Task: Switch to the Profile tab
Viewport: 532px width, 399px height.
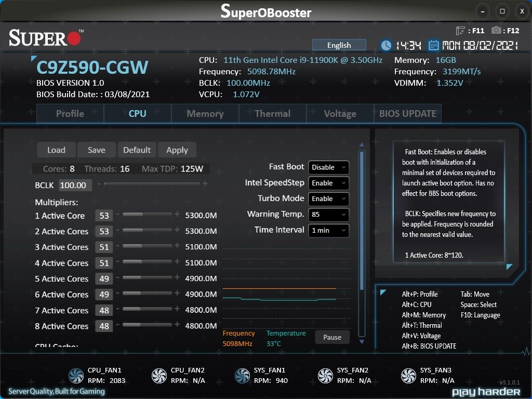Action: [x=70, y=114]
